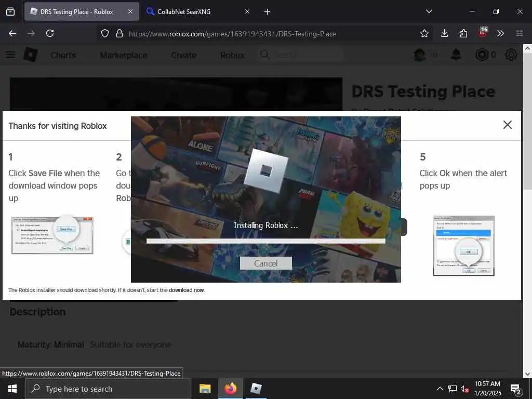Viewport: 532px width, 399px height.
Task: Open Windows notification center
Action: click(516, 389)
